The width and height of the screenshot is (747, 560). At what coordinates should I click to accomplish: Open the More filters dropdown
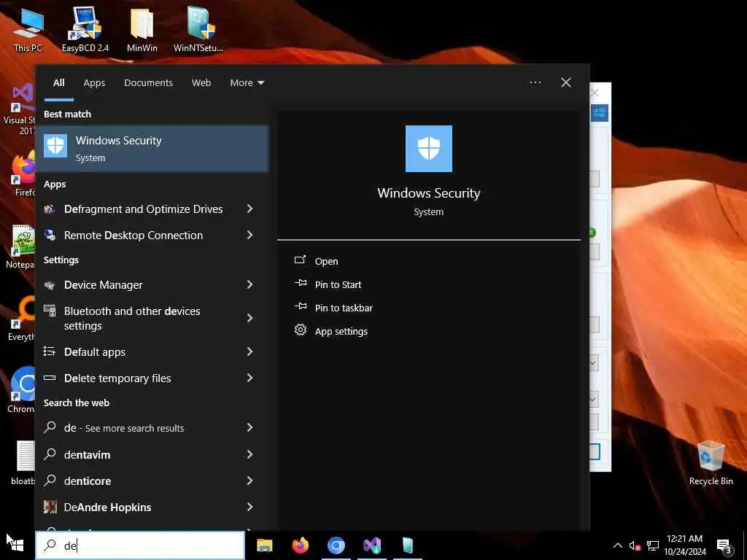[x=247, y=83]
